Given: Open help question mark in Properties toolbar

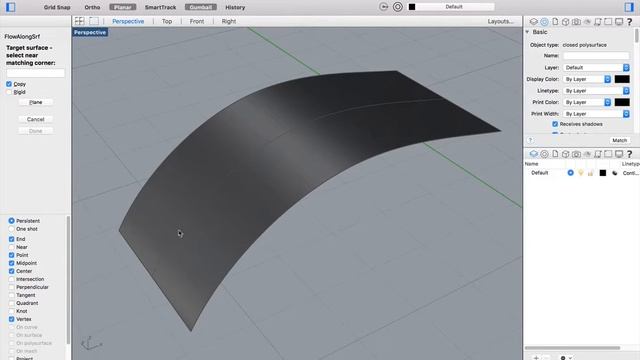Looking at the screenshot, I should pos(629,22).
